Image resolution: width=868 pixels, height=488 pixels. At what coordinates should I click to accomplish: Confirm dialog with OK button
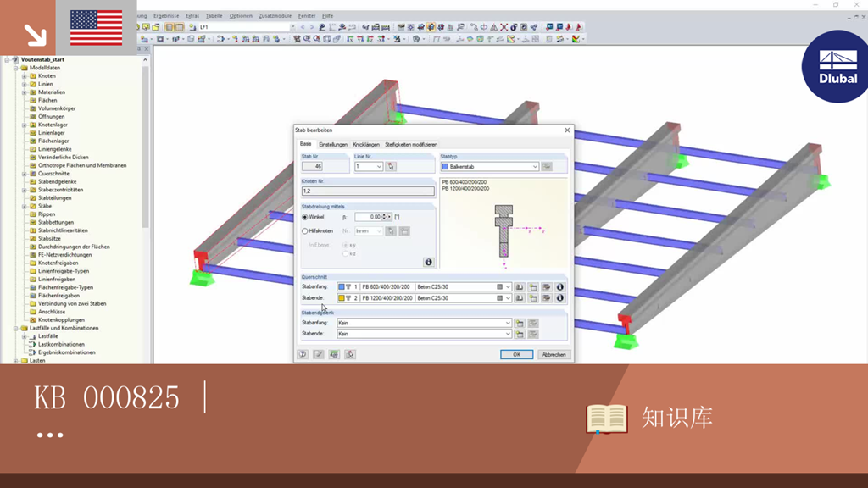[516, 355]
